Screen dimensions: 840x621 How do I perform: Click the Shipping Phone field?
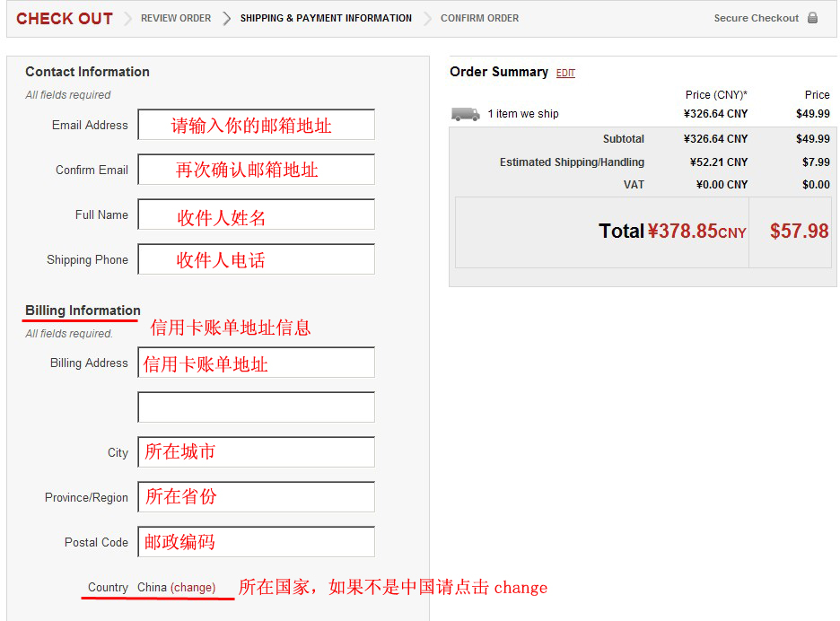click(256, 259)
